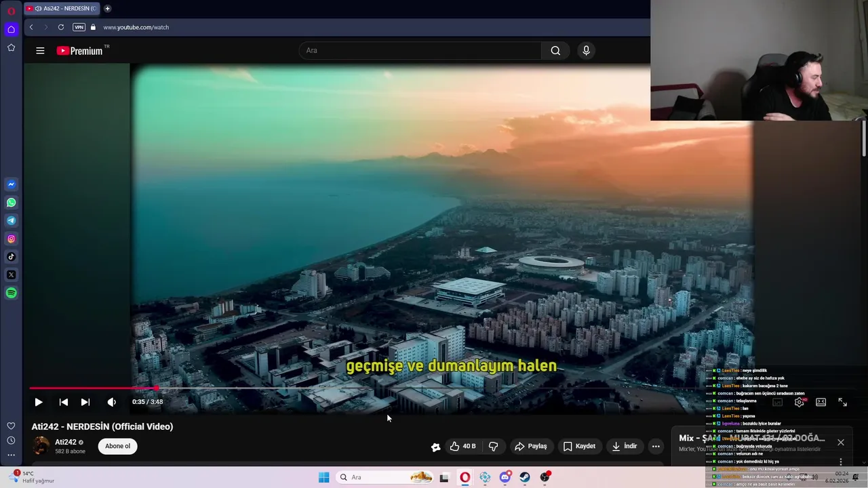Open Spotify in Opera sidebar
Viewport: 868px width, 488px height.
(x=11, y=293)
